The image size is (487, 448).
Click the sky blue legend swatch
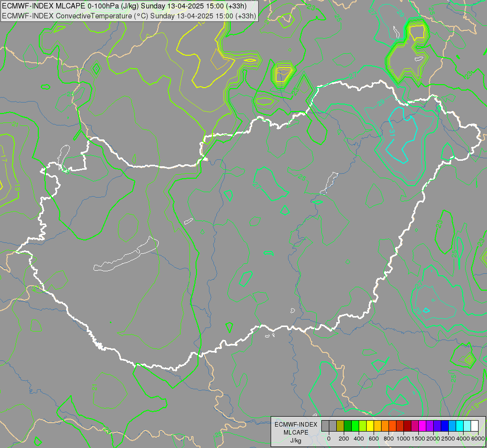pos(453,426)
